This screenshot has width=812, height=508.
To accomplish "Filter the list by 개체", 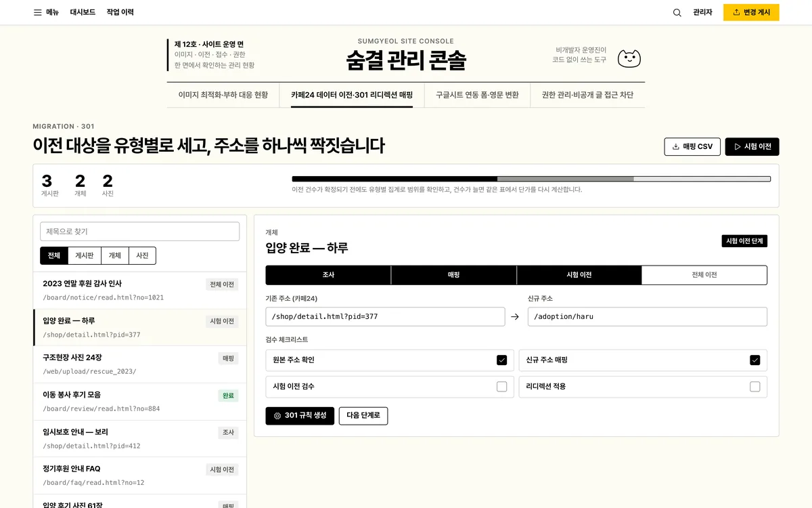I will [115, 255].
